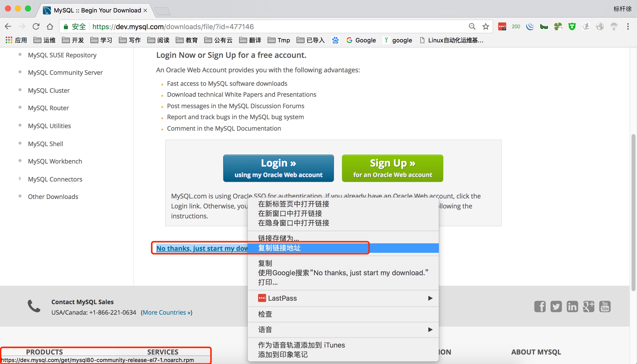
Task: Go to the home page icon
Action: point(50,26)
